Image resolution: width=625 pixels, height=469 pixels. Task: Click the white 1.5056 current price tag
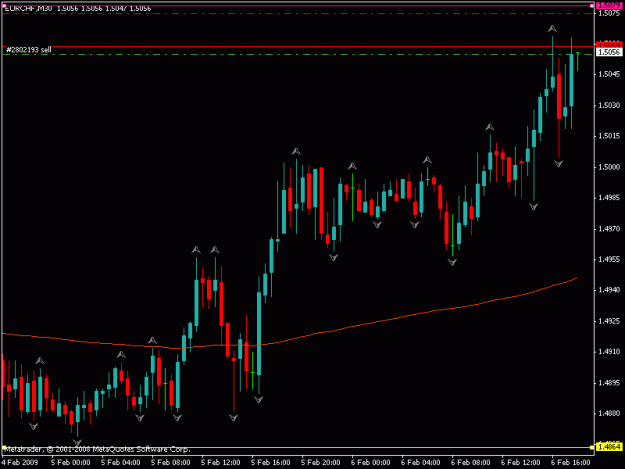[x=609, y=52]
